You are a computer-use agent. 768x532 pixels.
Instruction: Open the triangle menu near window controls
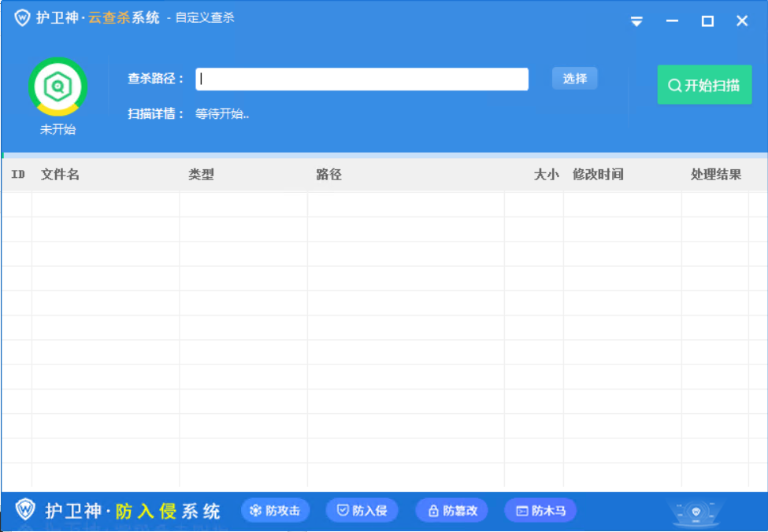[636, 21]
